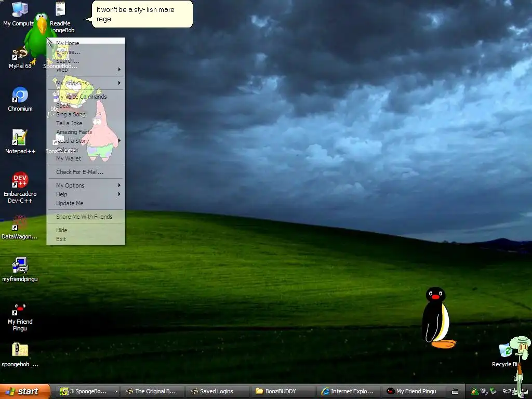Image resolution: width=532 pixels, height=399 pixels.
Task: Click the parrot's speech balloon
Action: [142, 14]
